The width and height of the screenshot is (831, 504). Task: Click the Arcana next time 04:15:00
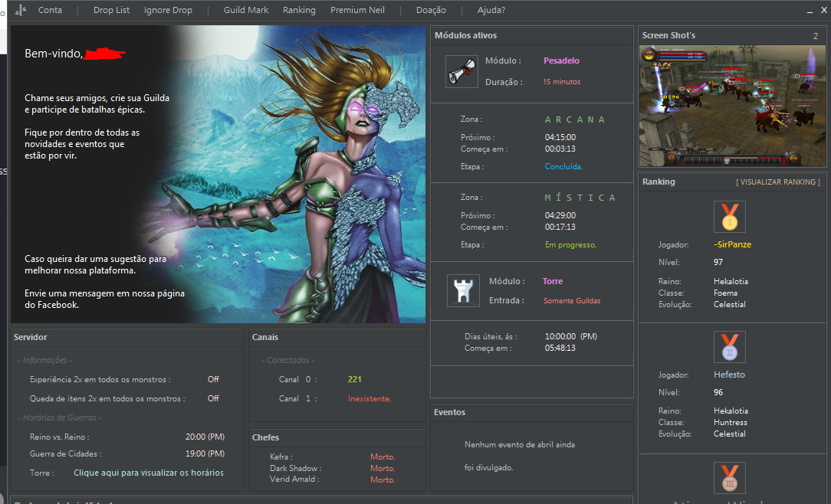560,138
